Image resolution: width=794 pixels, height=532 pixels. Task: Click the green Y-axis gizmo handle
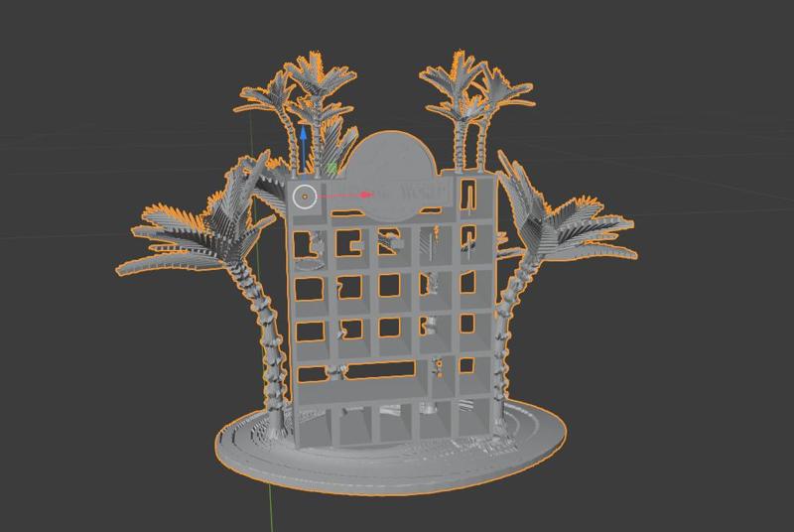[331, 168]
